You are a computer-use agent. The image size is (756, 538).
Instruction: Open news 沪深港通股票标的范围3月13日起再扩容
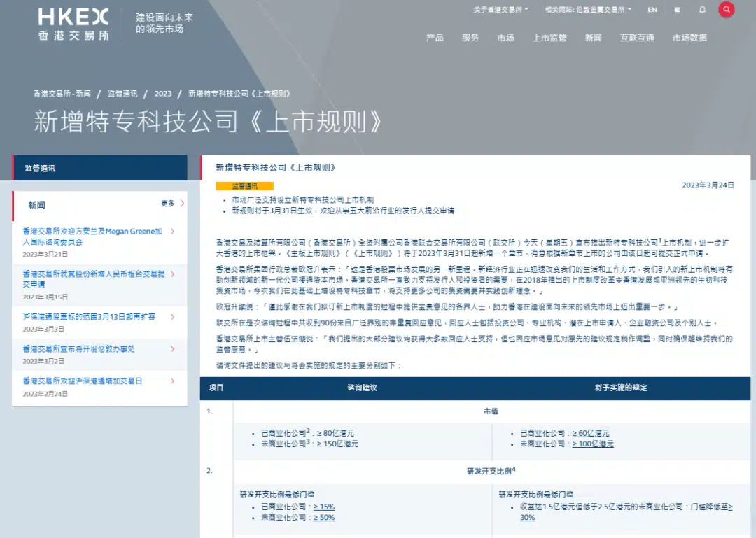pyautogui.click(x=89, y=317)
